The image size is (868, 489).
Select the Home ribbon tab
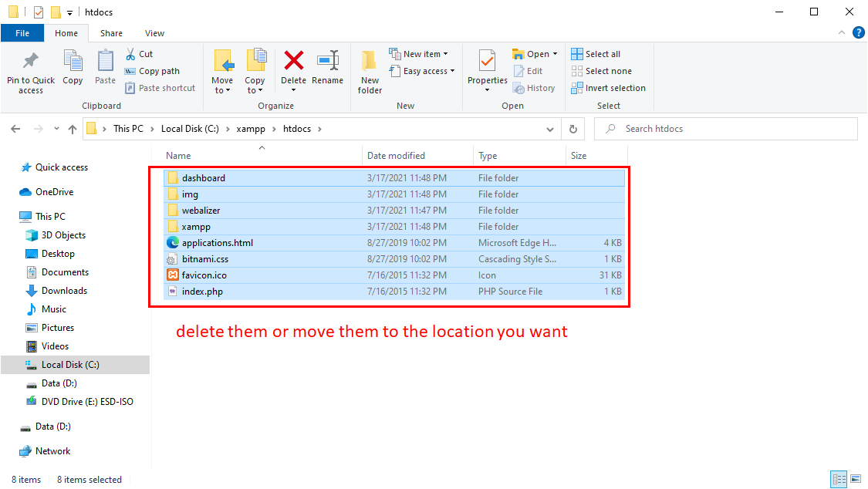click(66, 33)
